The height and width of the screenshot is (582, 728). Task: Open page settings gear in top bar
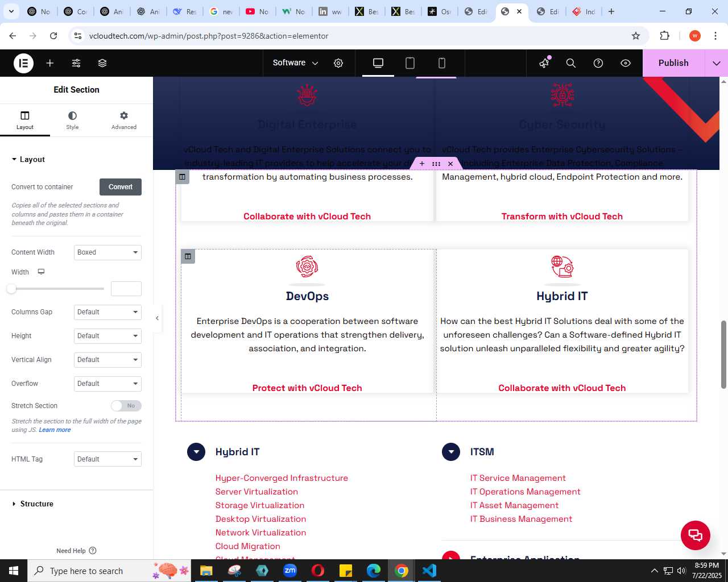click(x=338, y=63)
